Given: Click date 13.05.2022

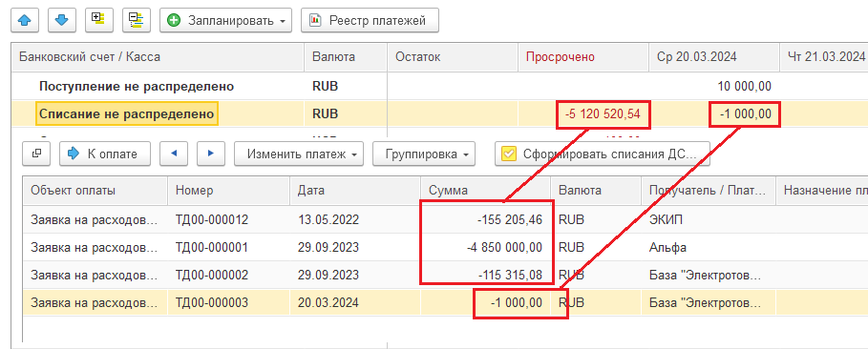Looking at the screenshot, I should tap(328, 219).
